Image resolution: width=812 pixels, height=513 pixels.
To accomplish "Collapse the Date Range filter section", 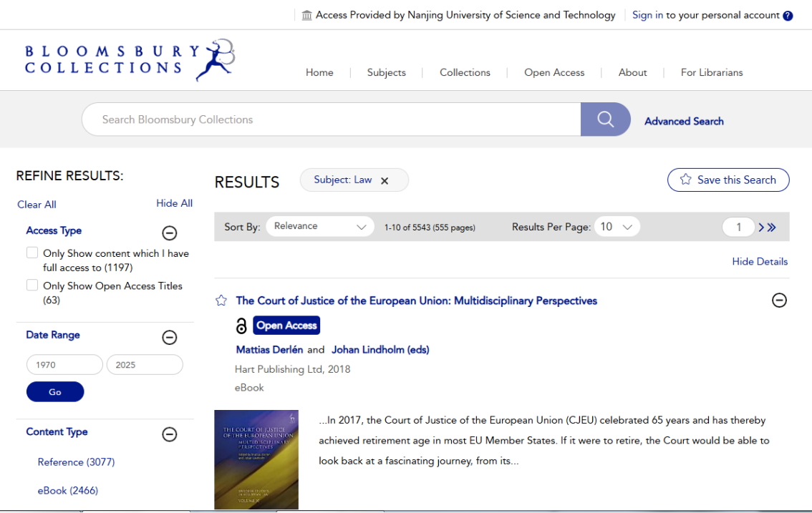I will [169, 338].
